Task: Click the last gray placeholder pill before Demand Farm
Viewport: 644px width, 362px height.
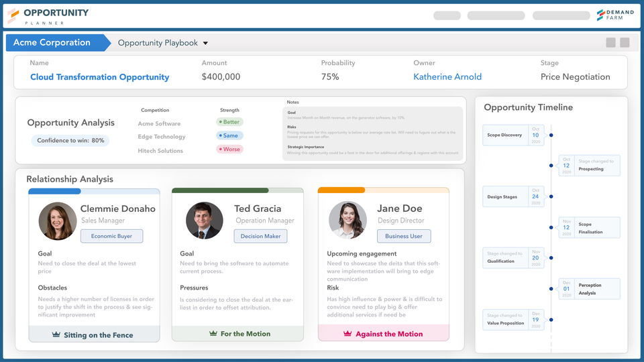Action: pos(561,15)
